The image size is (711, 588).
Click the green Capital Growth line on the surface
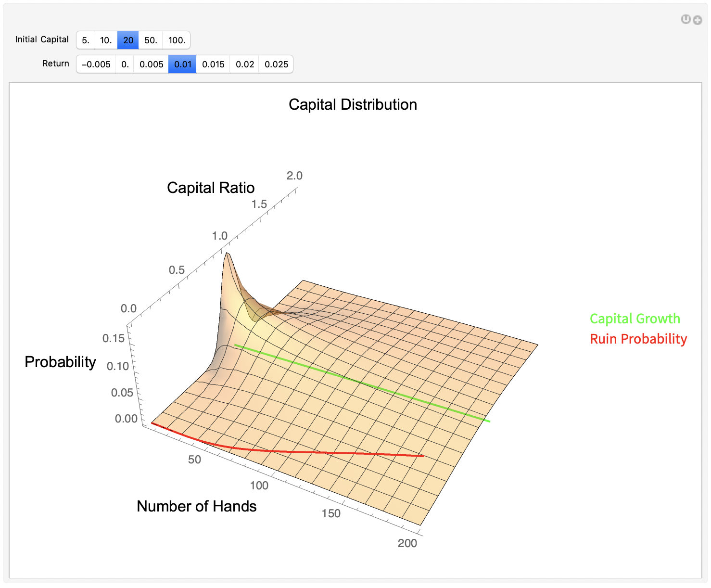[361, 383]
